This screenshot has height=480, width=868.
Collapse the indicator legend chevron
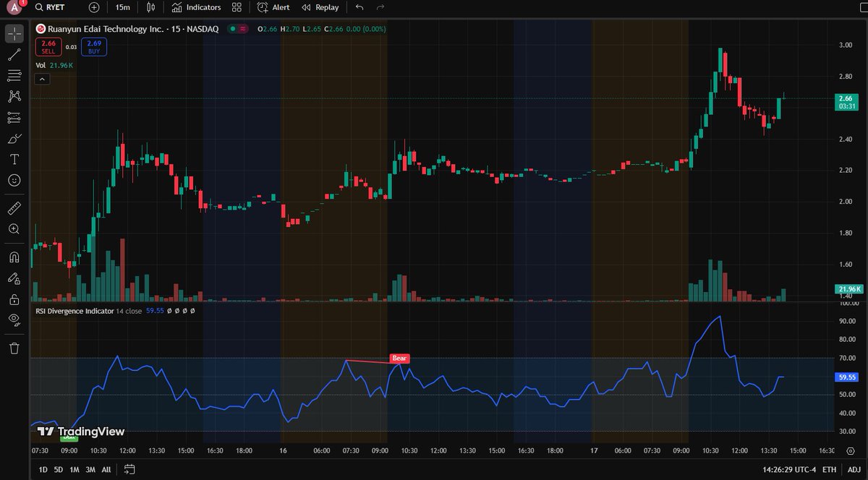41,79
